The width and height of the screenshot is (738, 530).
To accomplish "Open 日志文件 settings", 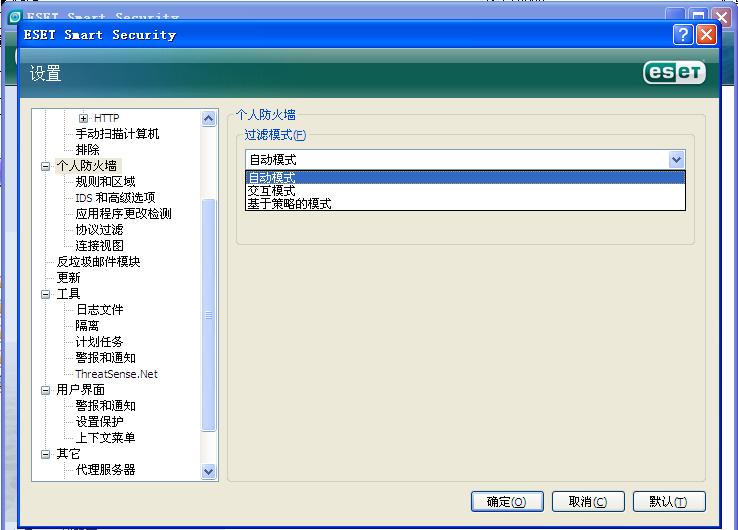I will 99,310.
